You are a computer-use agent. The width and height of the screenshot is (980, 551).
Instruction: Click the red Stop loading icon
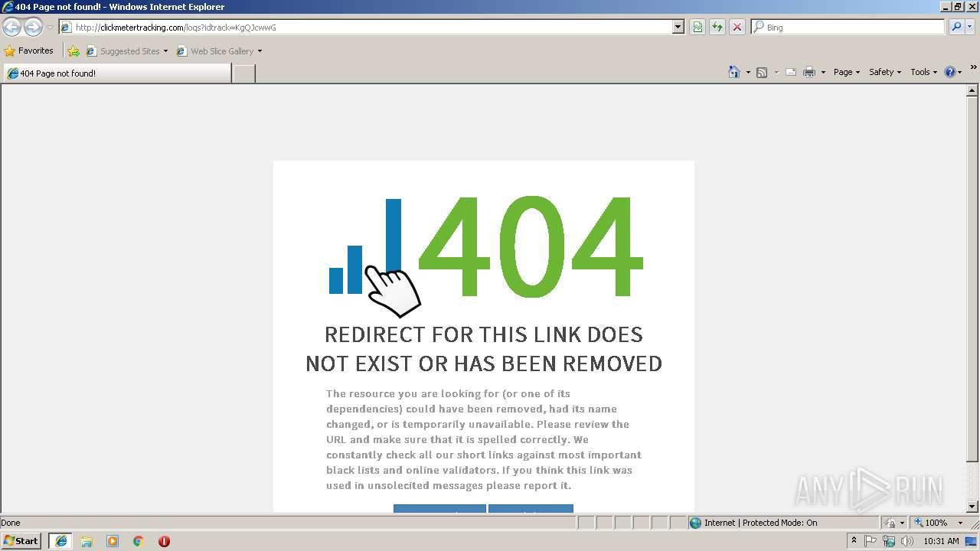click(x=737, y=27)
